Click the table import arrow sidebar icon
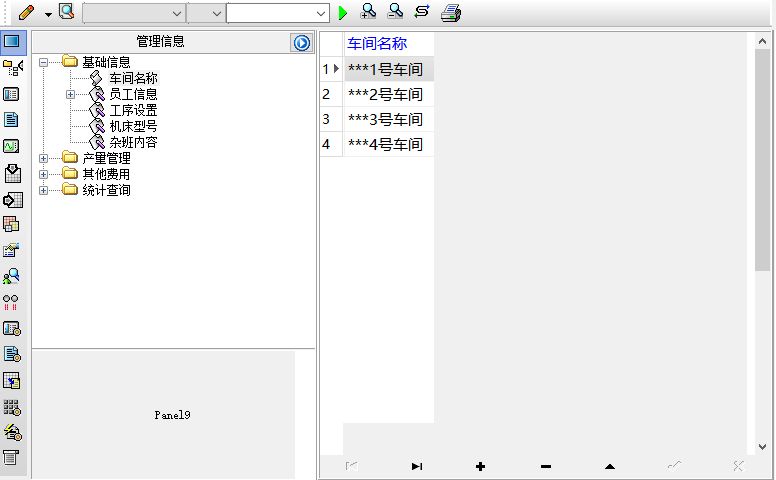This screenshot has height=480, width=776. (x=11, y=381)
